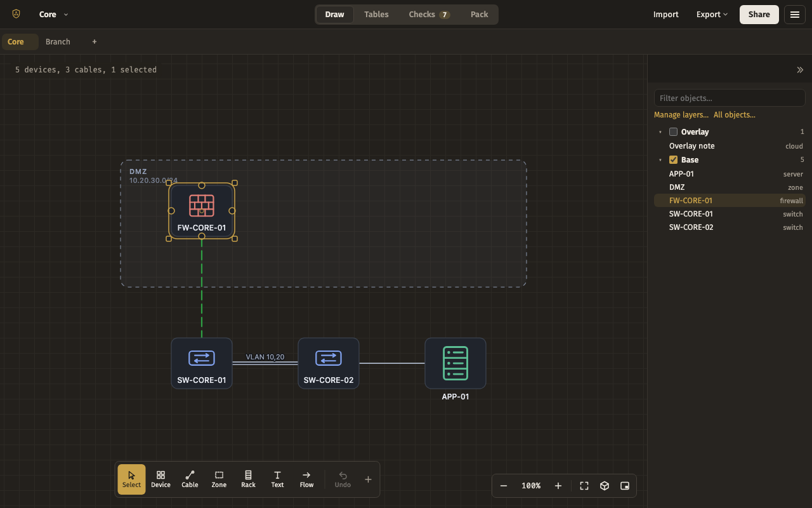
Task: Focus the Filter objects field
Action: pos(730,98)
